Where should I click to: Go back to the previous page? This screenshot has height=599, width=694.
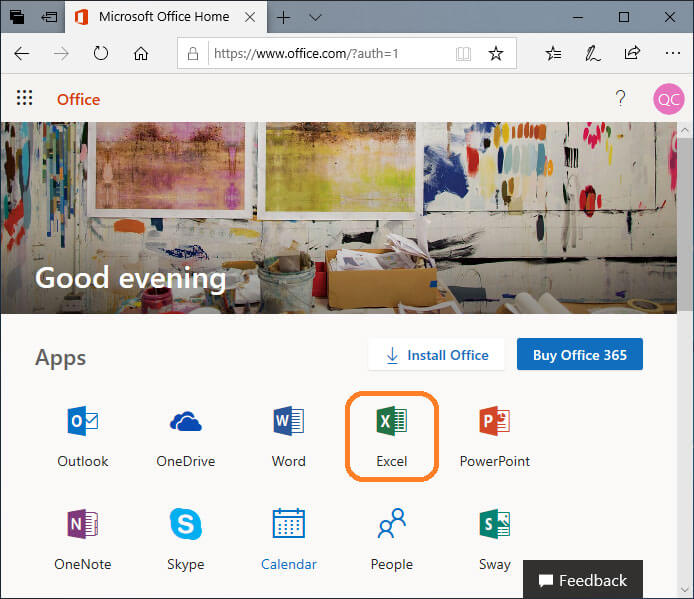pyautogui.click(x=22, y=54)
